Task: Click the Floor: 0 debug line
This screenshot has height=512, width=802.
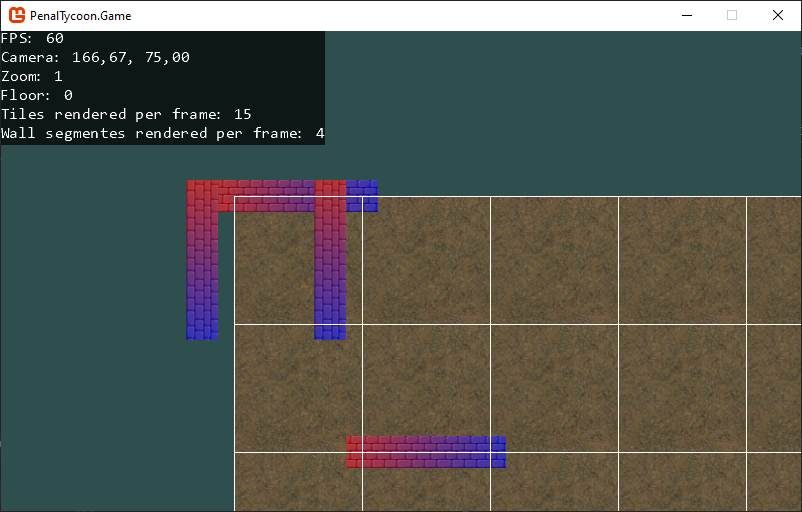Action: pos(37,95)
